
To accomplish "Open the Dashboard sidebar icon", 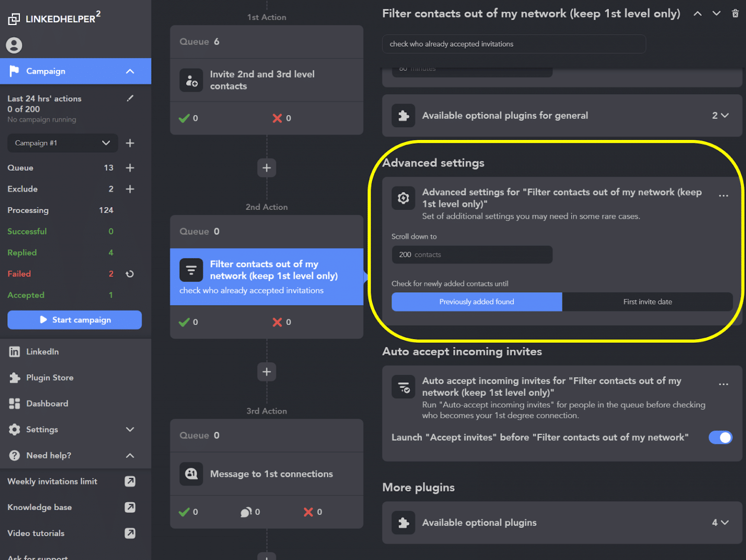I will click(x=14, y=403).
